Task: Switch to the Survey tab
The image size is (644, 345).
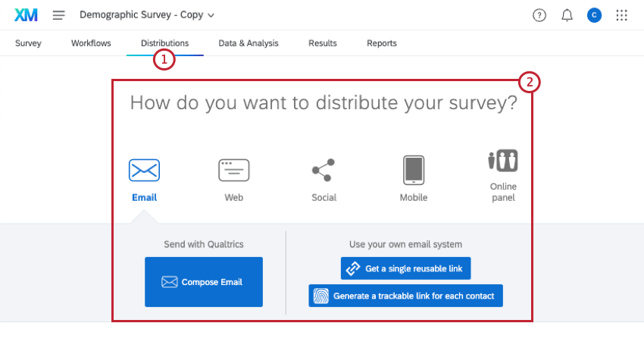Action: [x=28, y=43]
